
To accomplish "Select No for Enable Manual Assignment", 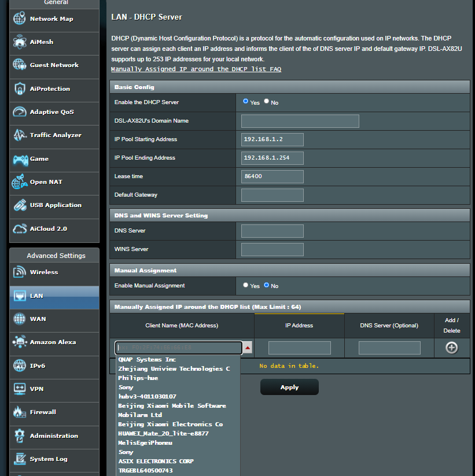I will [x=266, y=285].
